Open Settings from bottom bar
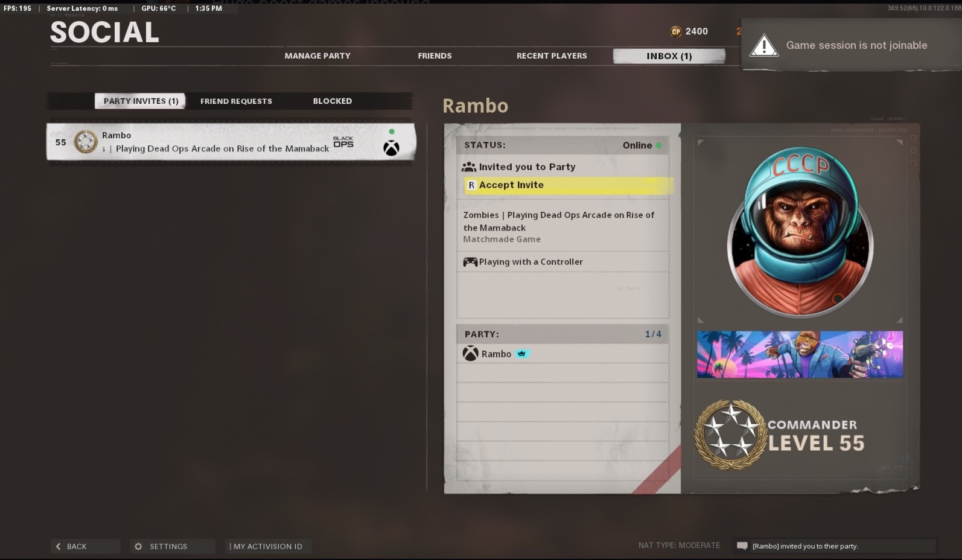The width and height of the screenshot is (962, 560). [x=173, y=546]
